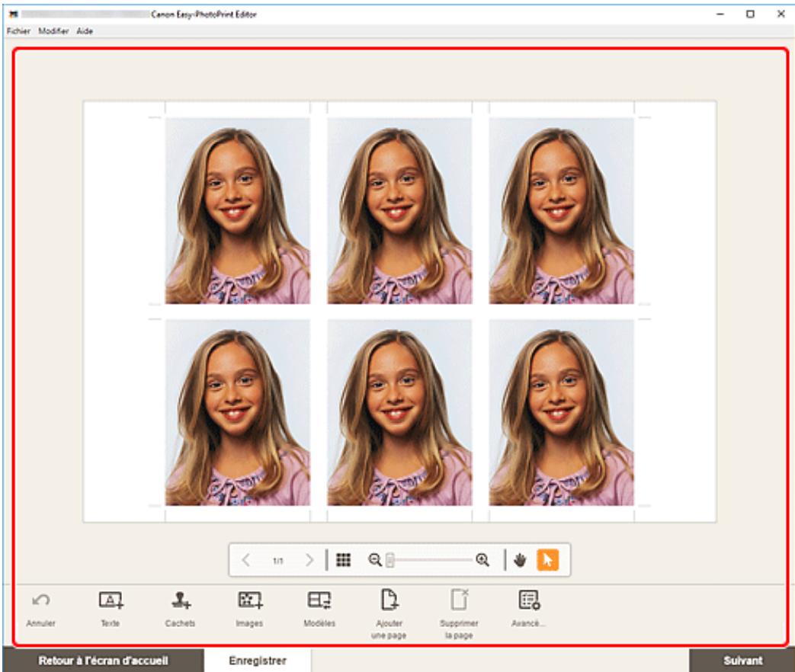795x672 pixels.
Task: Click Ajouter une page icon
Action: coord(389,600)
